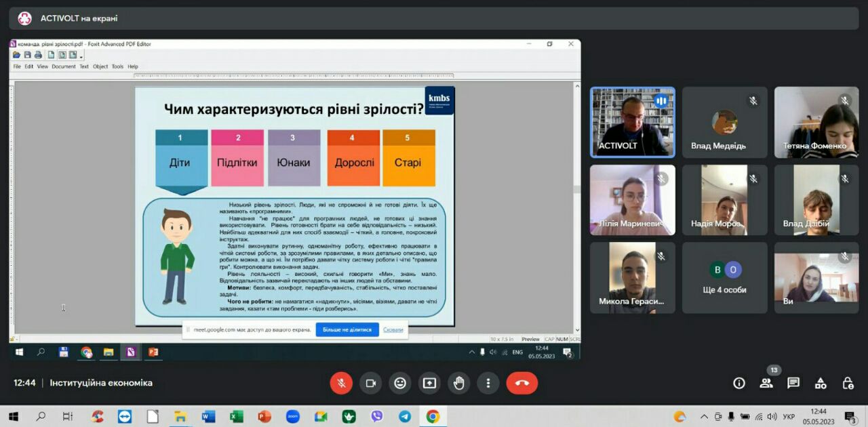Open more options three-dot menu
The width and height of the screenshot is (868, 427).
point(488,383)
